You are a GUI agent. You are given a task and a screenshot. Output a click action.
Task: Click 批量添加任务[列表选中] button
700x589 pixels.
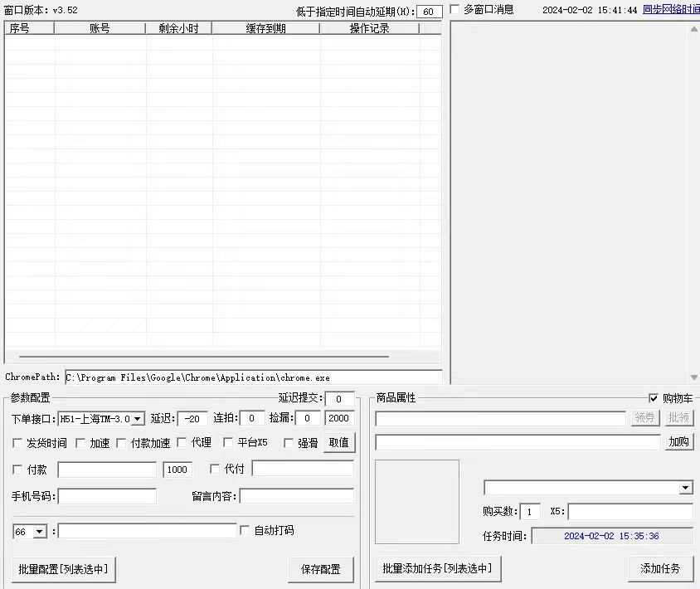click(437, 569)
